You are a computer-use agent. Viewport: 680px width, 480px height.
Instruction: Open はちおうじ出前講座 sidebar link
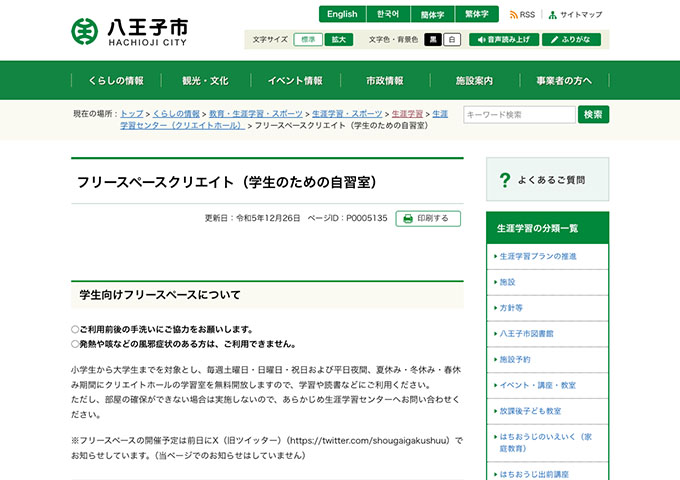(534, 475)
